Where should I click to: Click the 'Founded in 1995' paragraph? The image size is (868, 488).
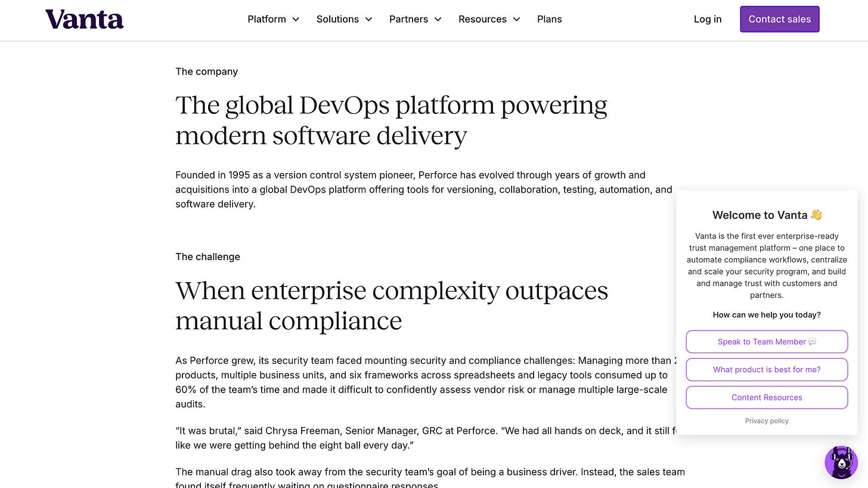424,189
